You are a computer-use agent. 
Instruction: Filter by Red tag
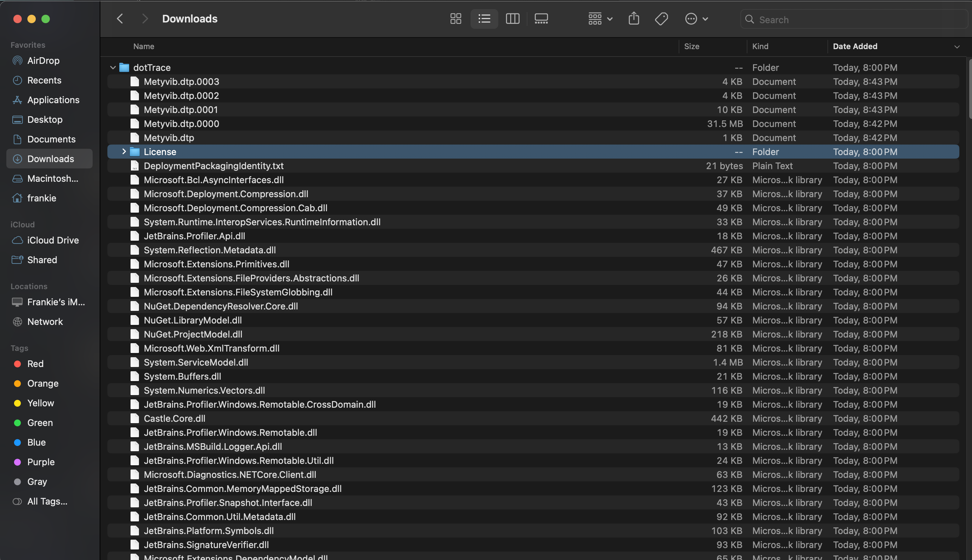[x=49, y=364]
